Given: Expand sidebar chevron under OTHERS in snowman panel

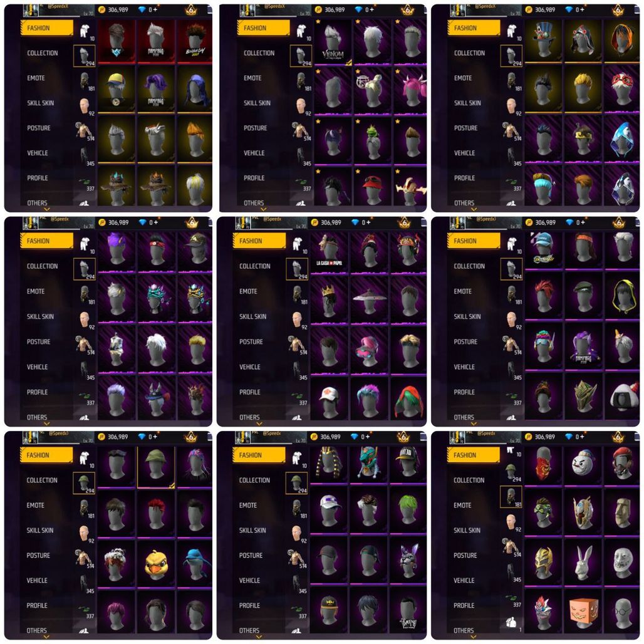Looking at the screenshot, I should click(x=474, y=637).
